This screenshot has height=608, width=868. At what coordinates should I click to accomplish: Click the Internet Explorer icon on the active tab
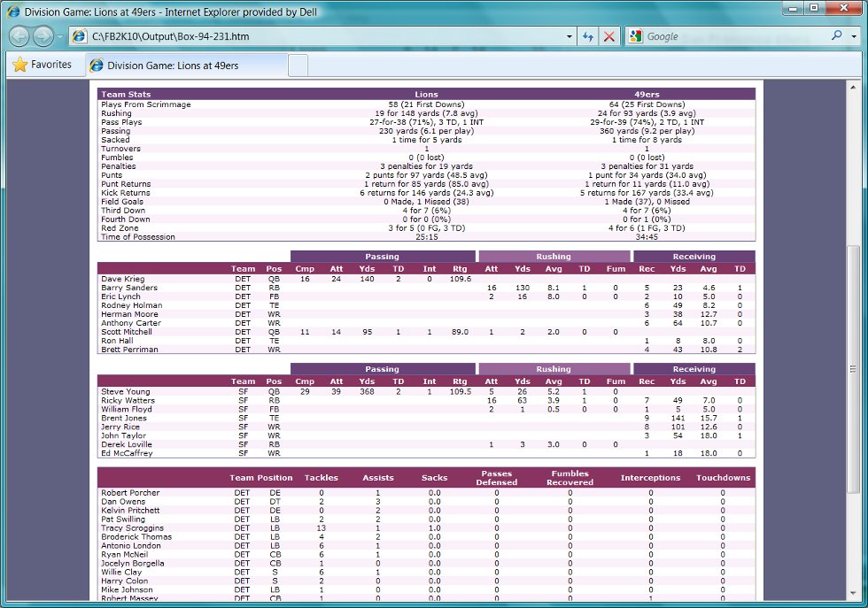[x=97, y=64]
